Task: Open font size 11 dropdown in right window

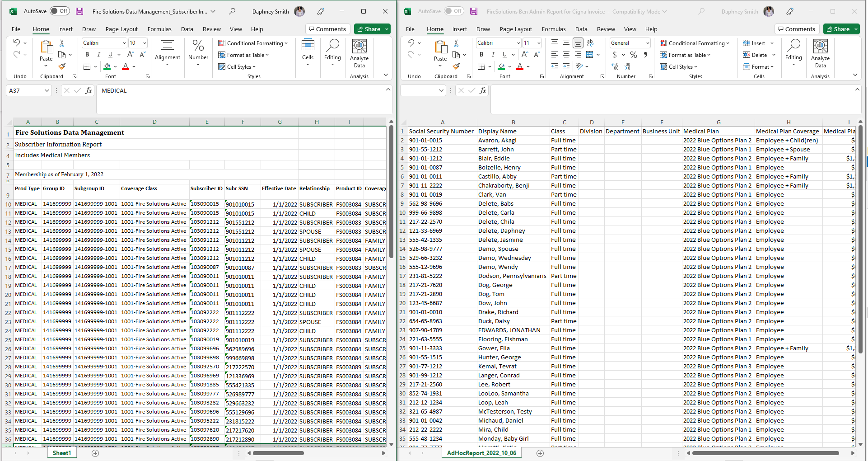Action: click(x=539, y=43)
